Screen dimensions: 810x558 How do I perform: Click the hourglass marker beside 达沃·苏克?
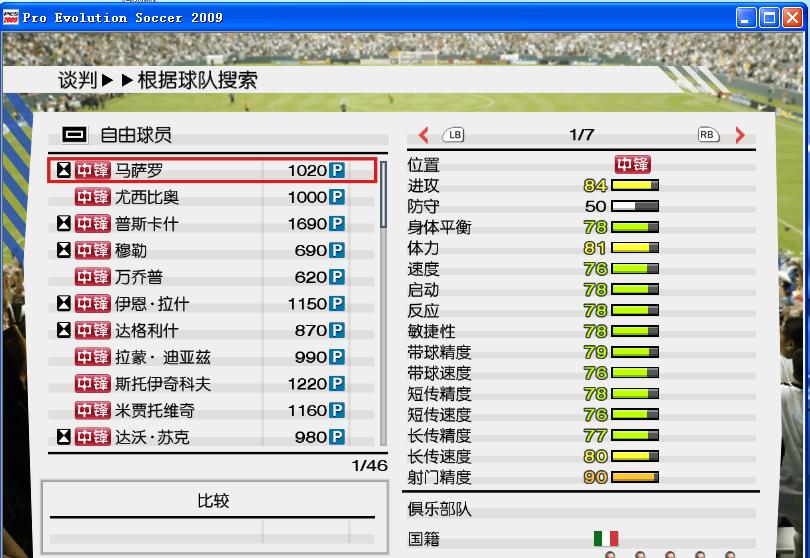(x=64, y=437)
